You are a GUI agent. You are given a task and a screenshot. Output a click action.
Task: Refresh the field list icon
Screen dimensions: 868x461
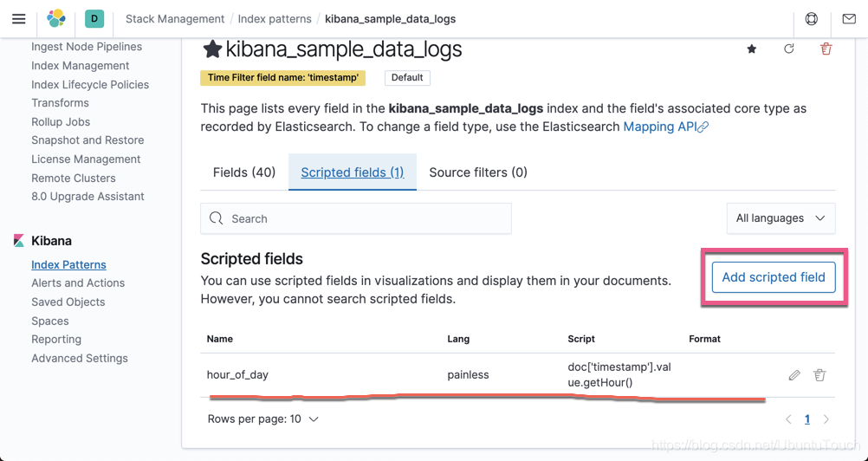tap(789, 49)
